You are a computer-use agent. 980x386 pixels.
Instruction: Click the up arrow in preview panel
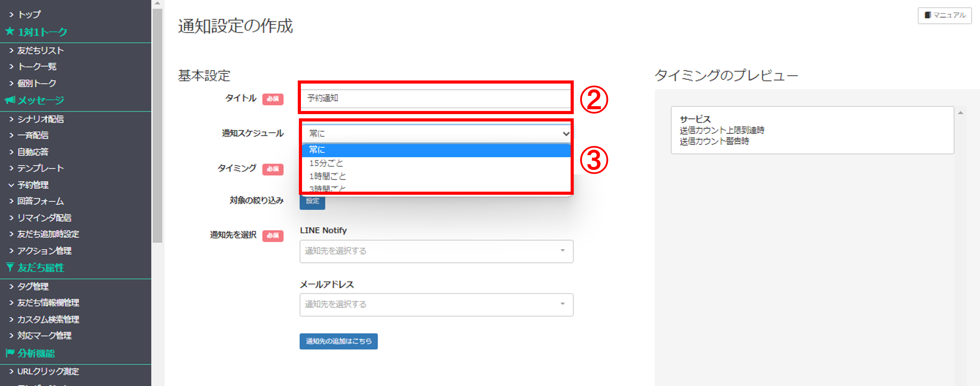[x=960, y=113]
